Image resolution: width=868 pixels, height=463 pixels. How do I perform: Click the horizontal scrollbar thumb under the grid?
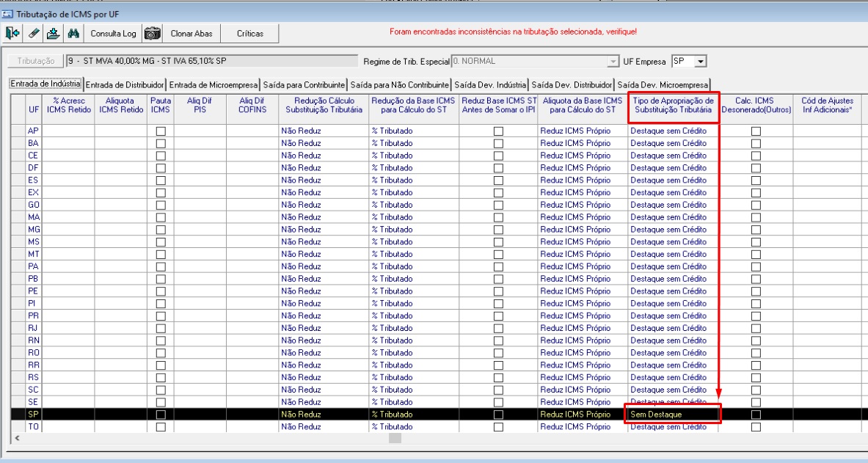point(395,438)
